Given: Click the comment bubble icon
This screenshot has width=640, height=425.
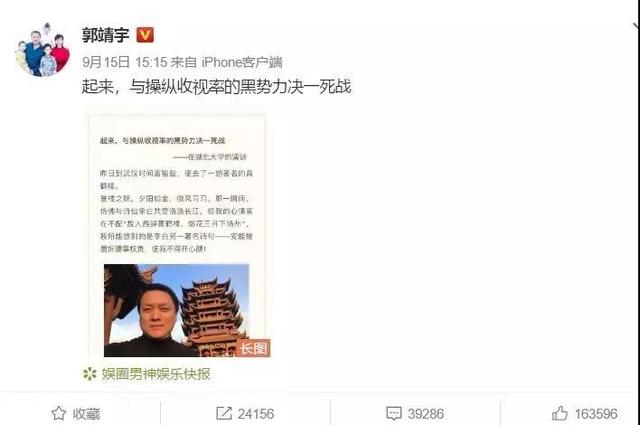Looking at the screenshot, I should pos(394,414).
